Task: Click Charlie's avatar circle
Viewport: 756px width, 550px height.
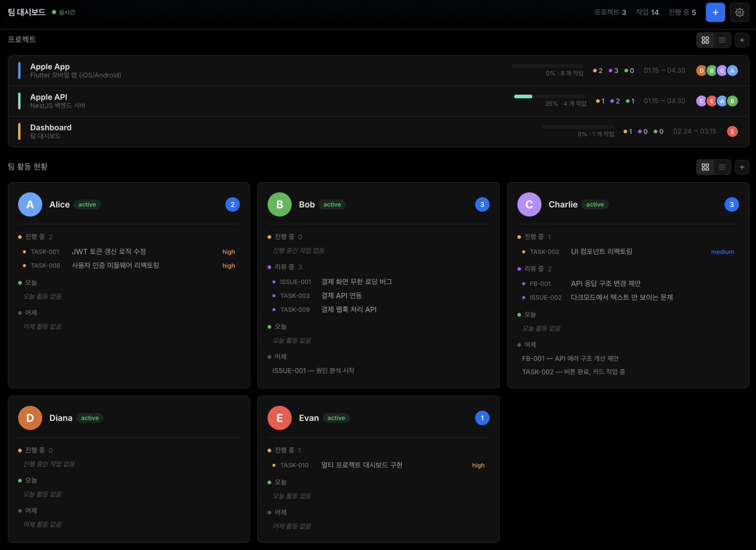Action: click(x=529, y=205)
